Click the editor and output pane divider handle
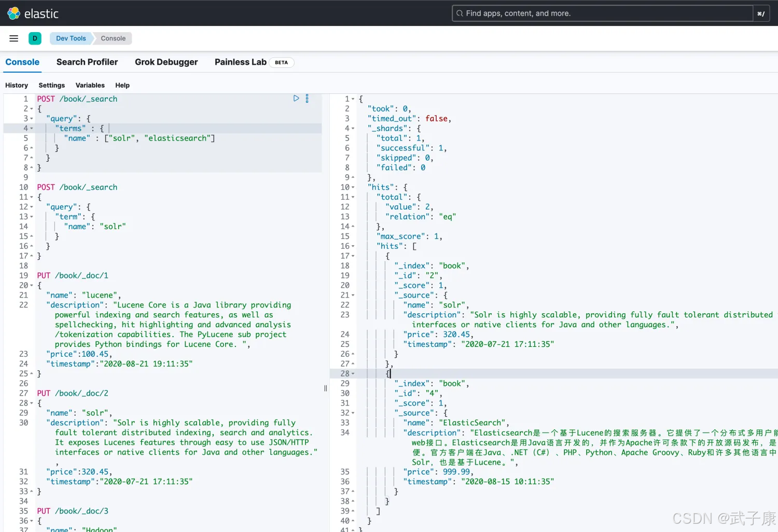The image size is (778, 532). click(326, 388)
